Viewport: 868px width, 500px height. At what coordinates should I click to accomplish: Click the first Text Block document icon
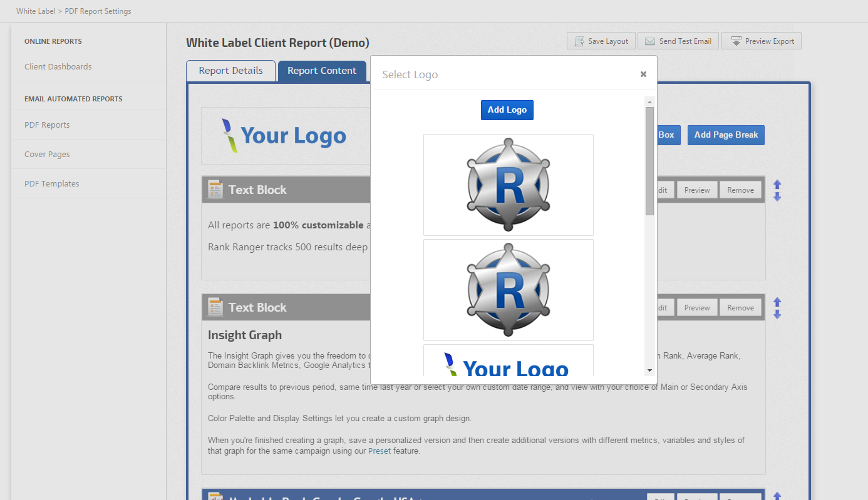coord(215,190)
